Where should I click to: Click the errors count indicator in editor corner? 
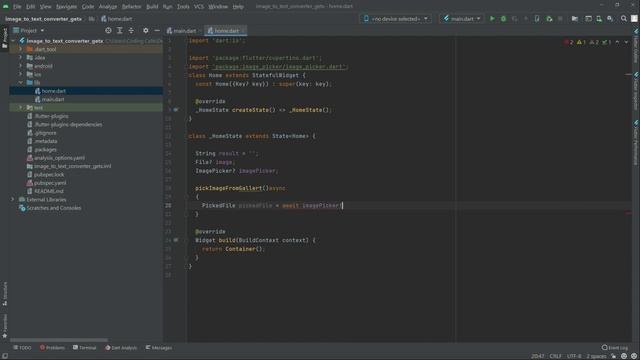click(569, 42)
